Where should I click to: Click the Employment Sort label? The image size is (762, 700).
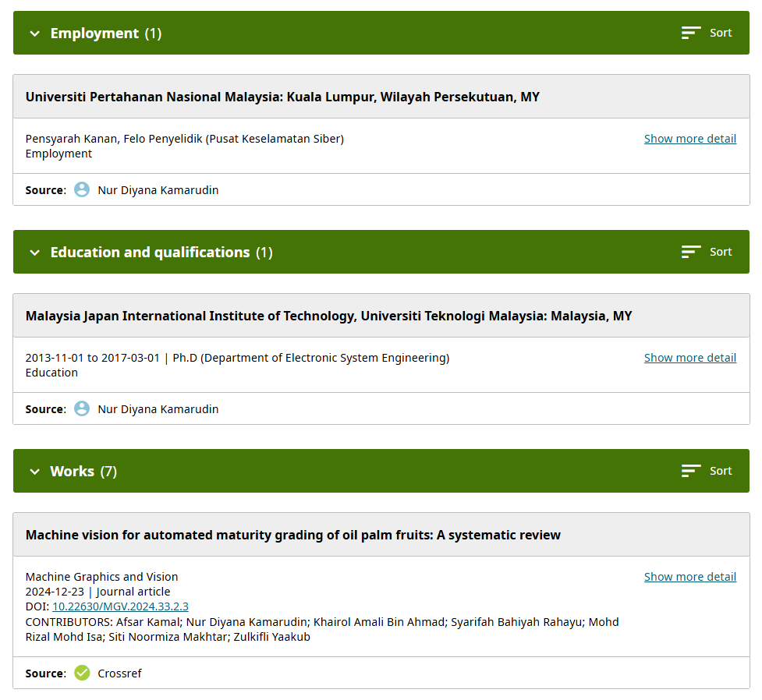click(721, 33)
